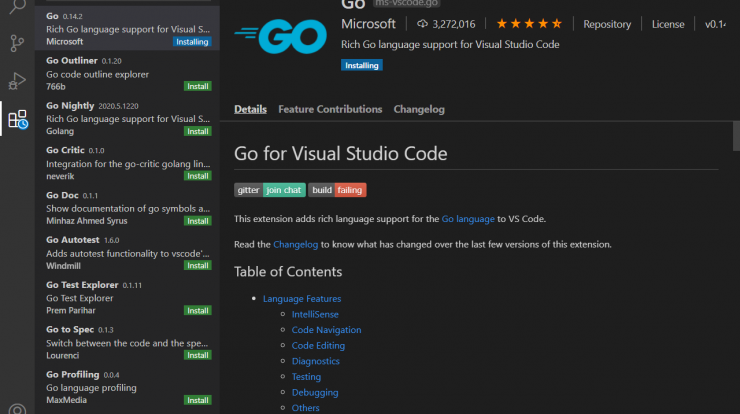Screen dimensions: 740x414
Task: Click the download count cloud icon
Action: click(x=422, y=24)
